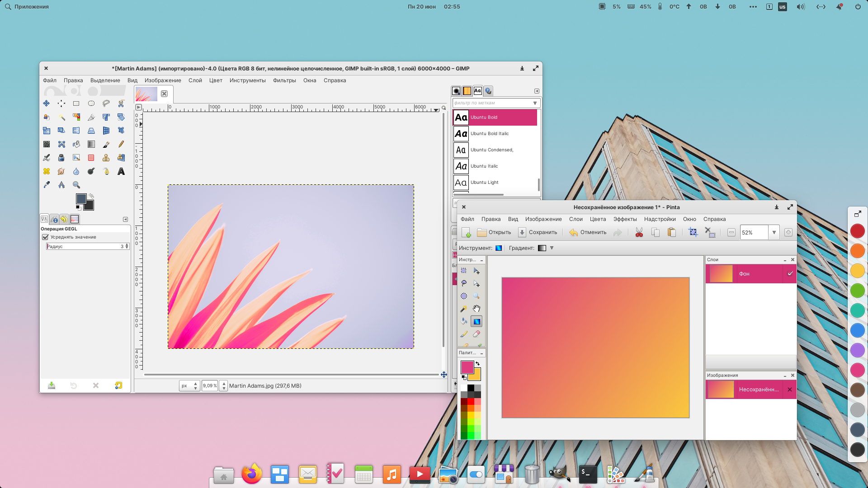Toggle visibility of the Фон layer
This screenshot has height=488, width=868.
tap(790, 274)
